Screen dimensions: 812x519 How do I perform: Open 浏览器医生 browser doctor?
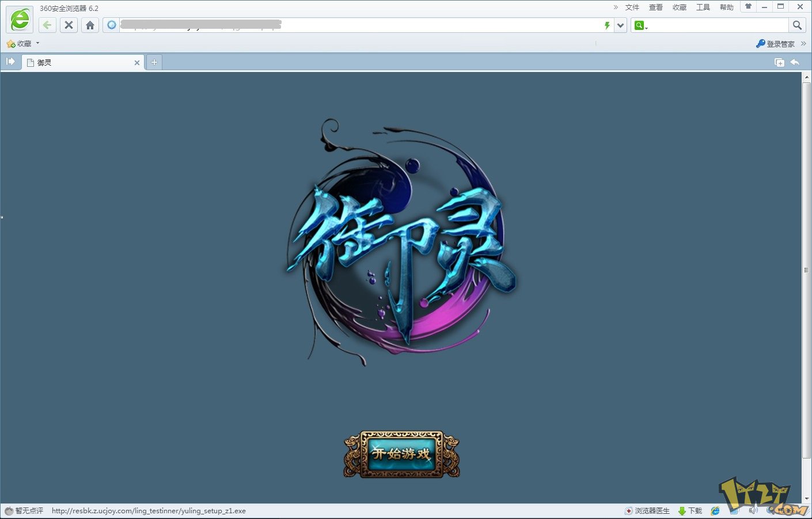tap(647, 511)
